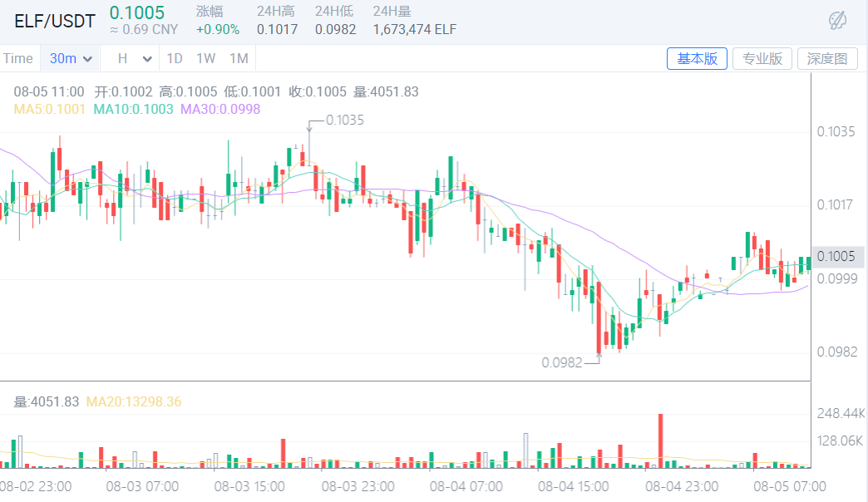Viewport: 868px width, 502px height.
Task: Switch to 专业版 pro chart mode
Action: point(762,58)
